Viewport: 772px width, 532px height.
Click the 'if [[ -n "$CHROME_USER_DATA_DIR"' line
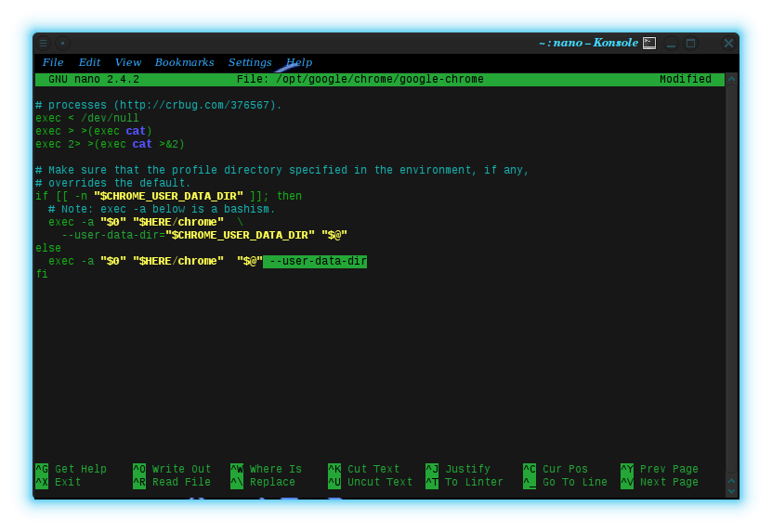(x=168, y=196)
